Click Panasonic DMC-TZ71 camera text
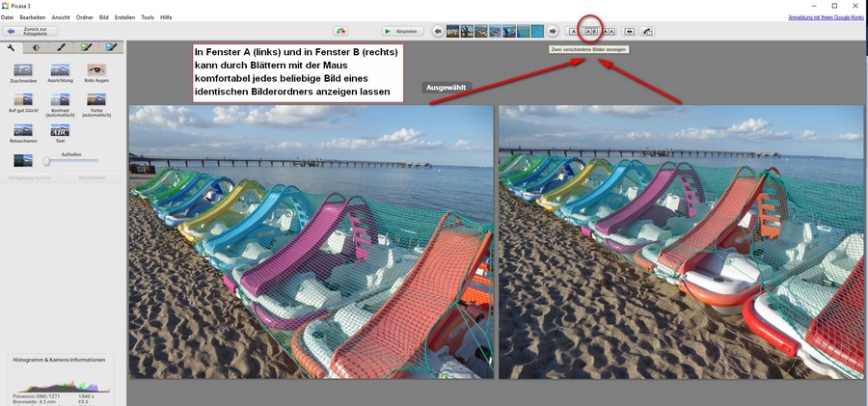Screen dimensions: 868x406 [37, 396]
